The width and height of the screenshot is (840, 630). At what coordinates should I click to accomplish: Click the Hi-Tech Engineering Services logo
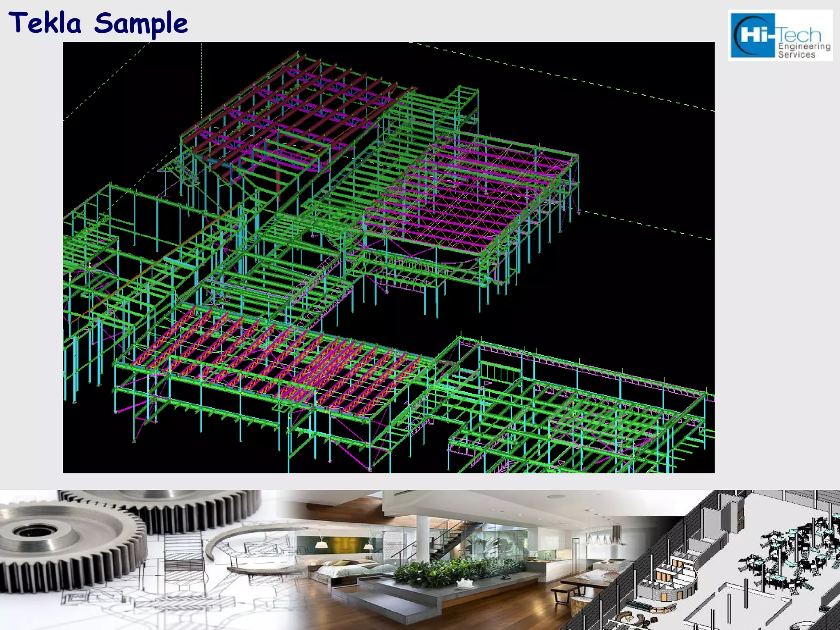[x=780, y=36]
